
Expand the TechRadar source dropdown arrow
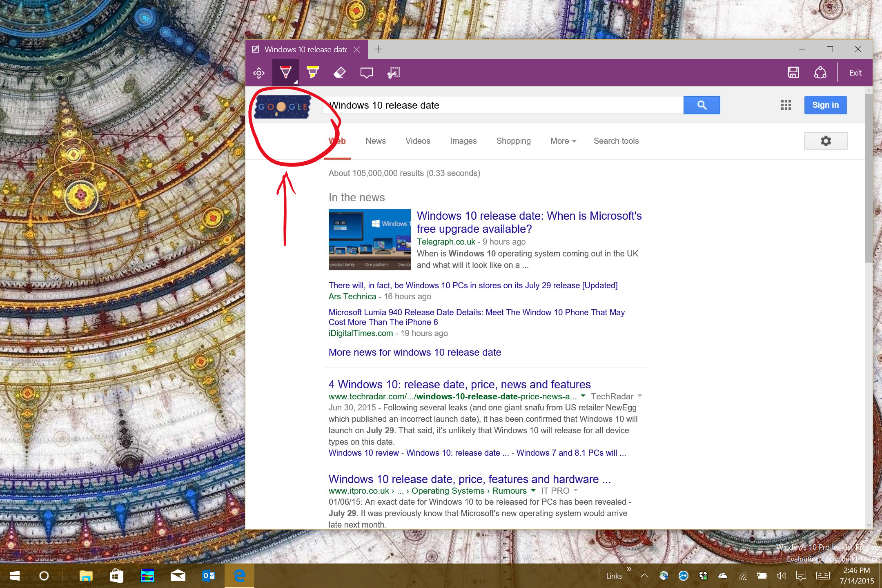click(640, 396)
